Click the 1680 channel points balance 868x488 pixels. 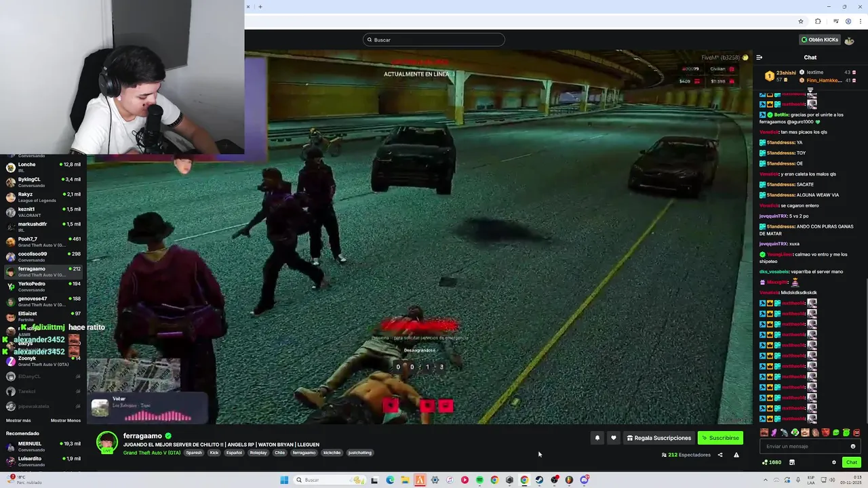point(772,462)
